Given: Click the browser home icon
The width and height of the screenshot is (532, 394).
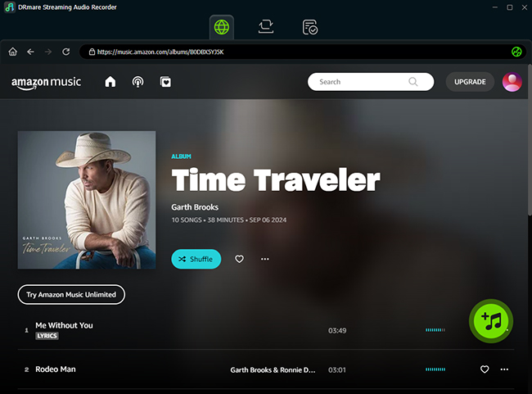Looking at the screenshot, I should point(13,52).
